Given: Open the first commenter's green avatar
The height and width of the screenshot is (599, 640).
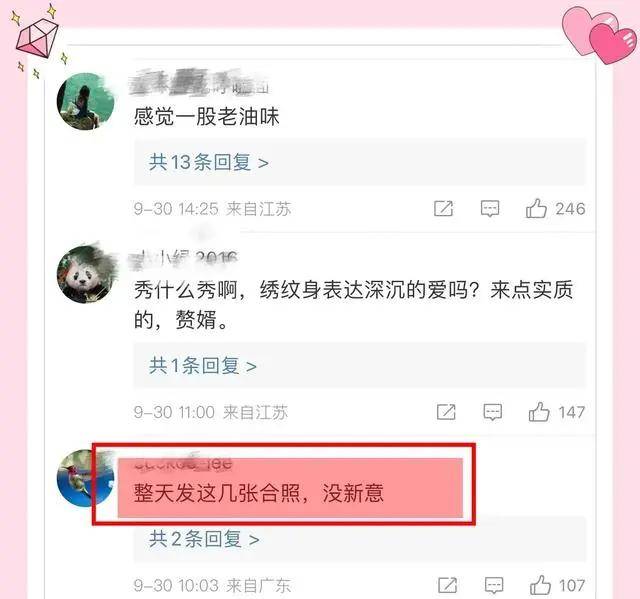Looking at the screenshot, I should coord(85,101).
